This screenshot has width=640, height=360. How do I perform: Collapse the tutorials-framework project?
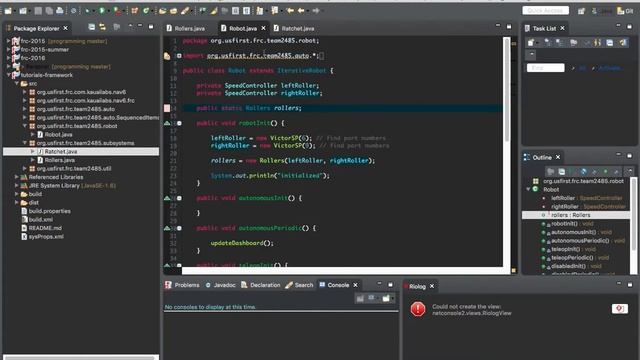[8, 75]
